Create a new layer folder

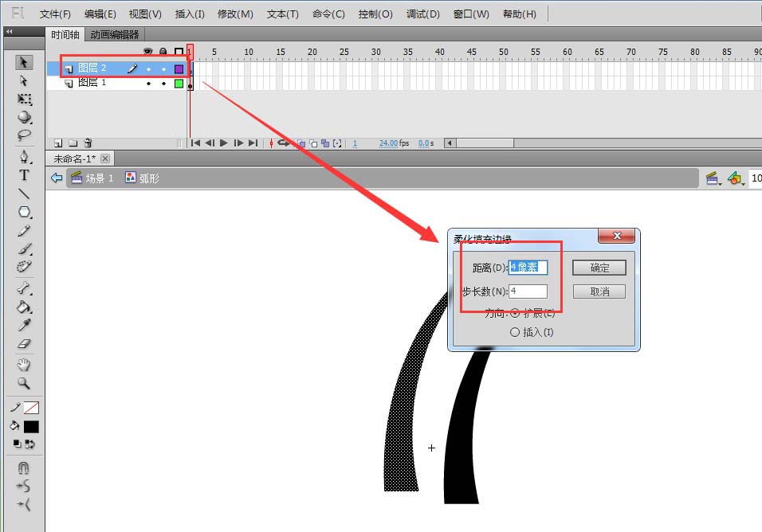point(73,143)
